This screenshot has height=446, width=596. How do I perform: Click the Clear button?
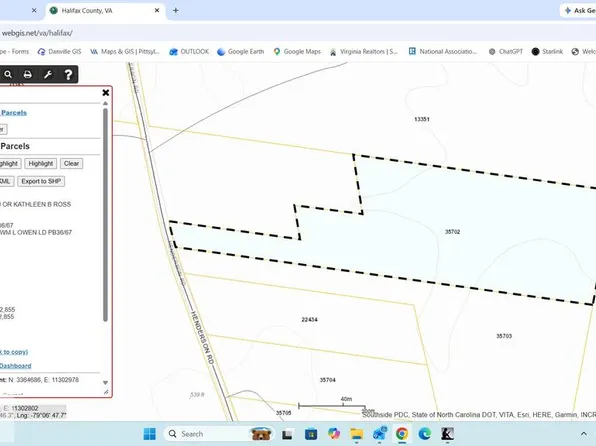click(71, 163)
